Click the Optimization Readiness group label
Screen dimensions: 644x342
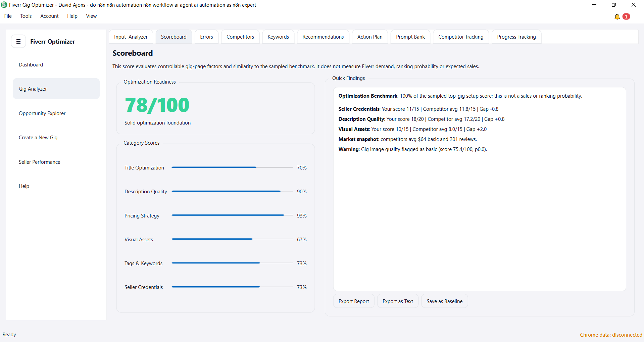(150, 82)
